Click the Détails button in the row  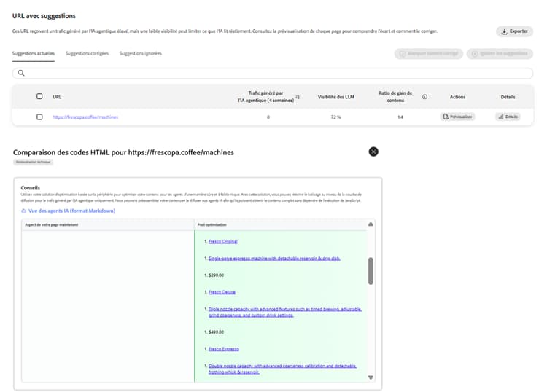pyautogui.click(x=508, y=117)
